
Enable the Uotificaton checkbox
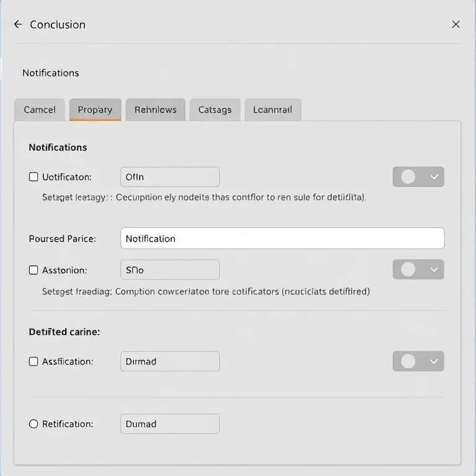[x=33, y=177]
